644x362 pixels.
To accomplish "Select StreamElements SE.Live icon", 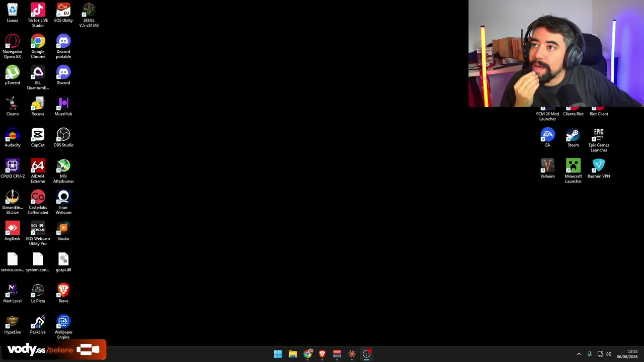I will [13, 197].
